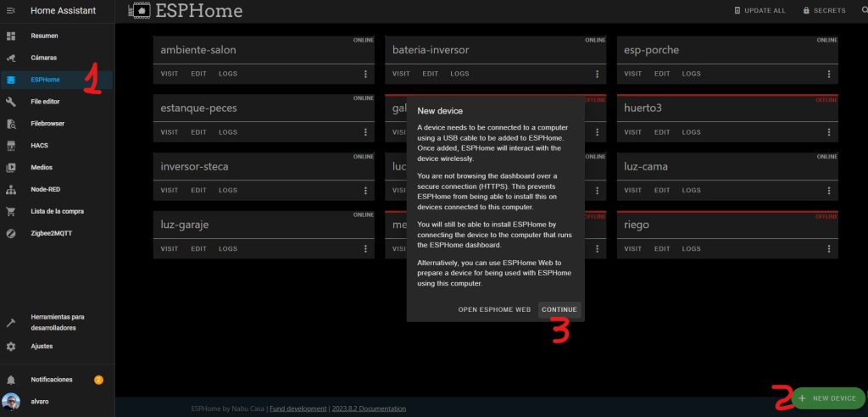Select Lista de la compra item

point(57,211)
